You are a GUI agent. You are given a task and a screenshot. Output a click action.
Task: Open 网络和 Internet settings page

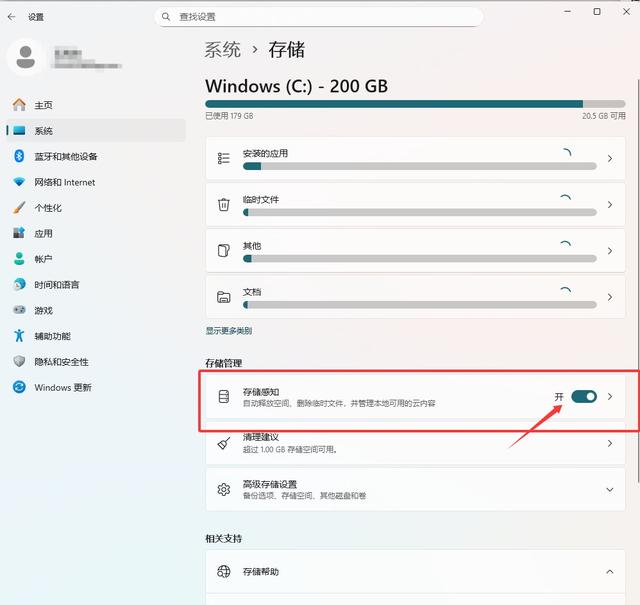coord(96,182)
